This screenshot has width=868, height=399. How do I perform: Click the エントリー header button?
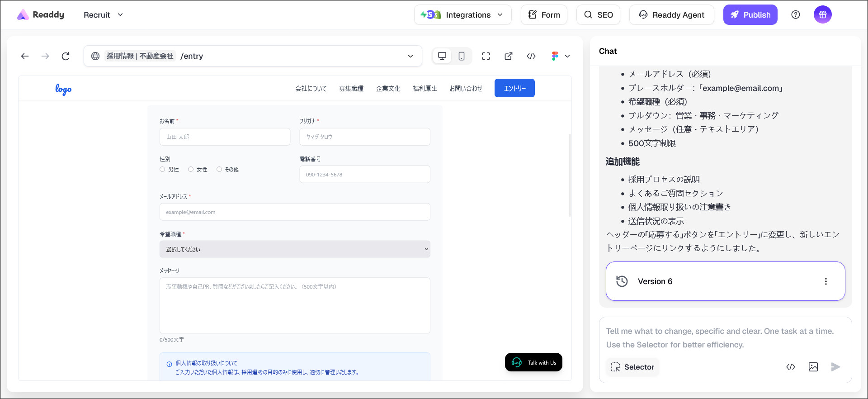[514, 88]
